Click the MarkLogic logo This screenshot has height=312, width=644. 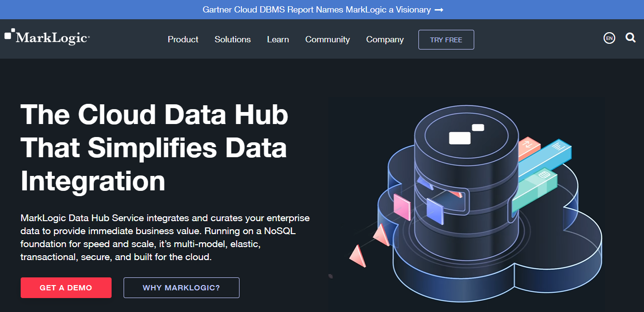pos(47,37)
